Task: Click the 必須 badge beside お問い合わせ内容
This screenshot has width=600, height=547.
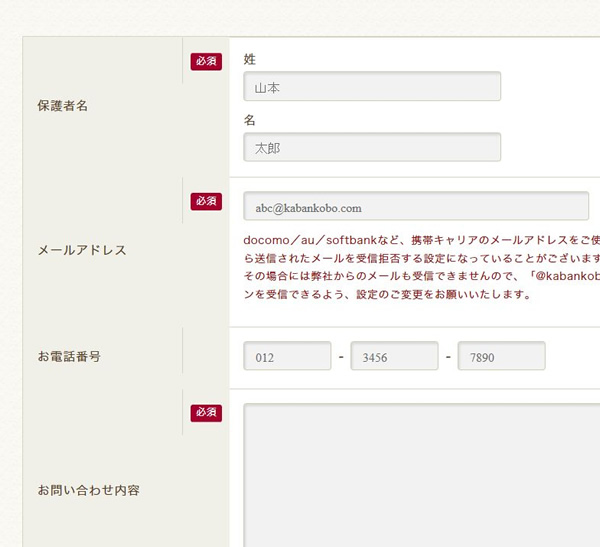Action: 206,412
